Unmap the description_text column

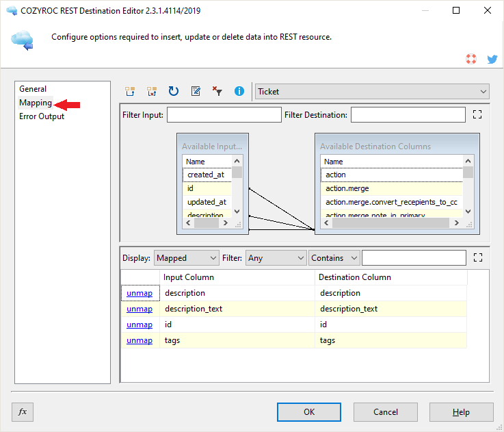[140, 309]
